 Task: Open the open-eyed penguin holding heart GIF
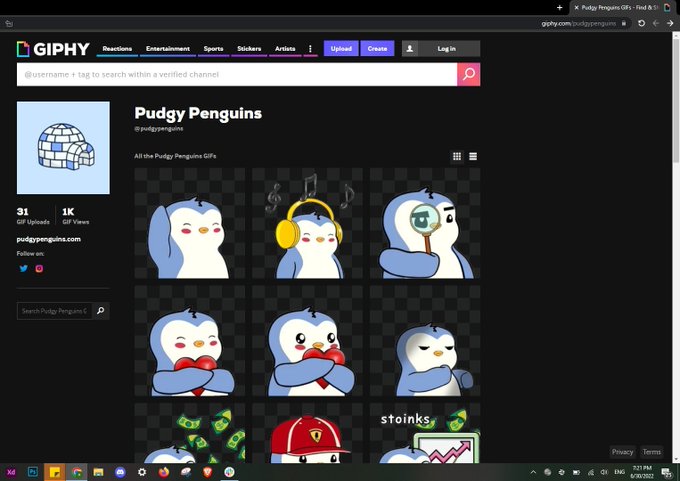(307, 341)
